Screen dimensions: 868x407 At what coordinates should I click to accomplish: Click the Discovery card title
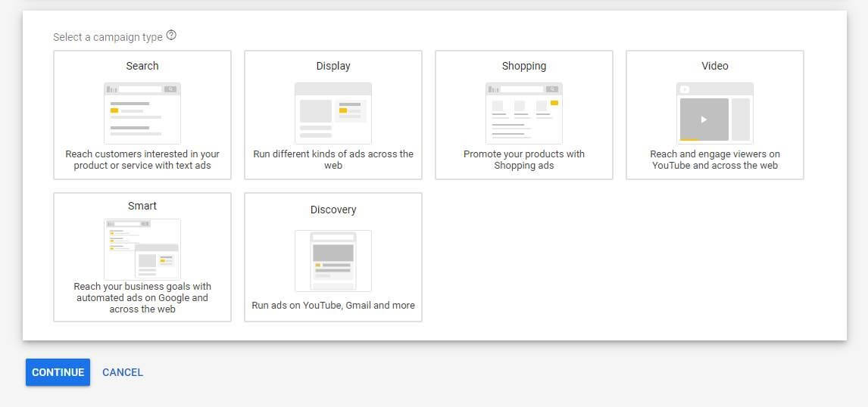[333, 210]
